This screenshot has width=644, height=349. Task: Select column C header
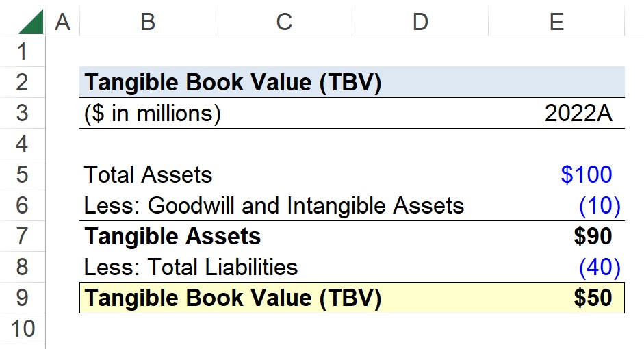284,22
